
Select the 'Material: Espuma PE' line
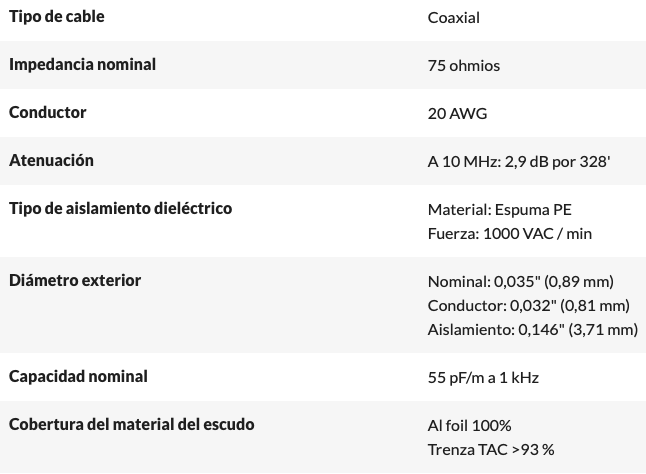tap(499, 210)
